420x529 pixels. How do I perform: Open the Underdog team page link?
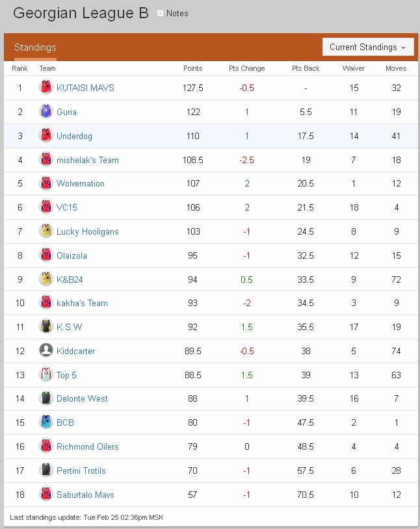point(74,136)
